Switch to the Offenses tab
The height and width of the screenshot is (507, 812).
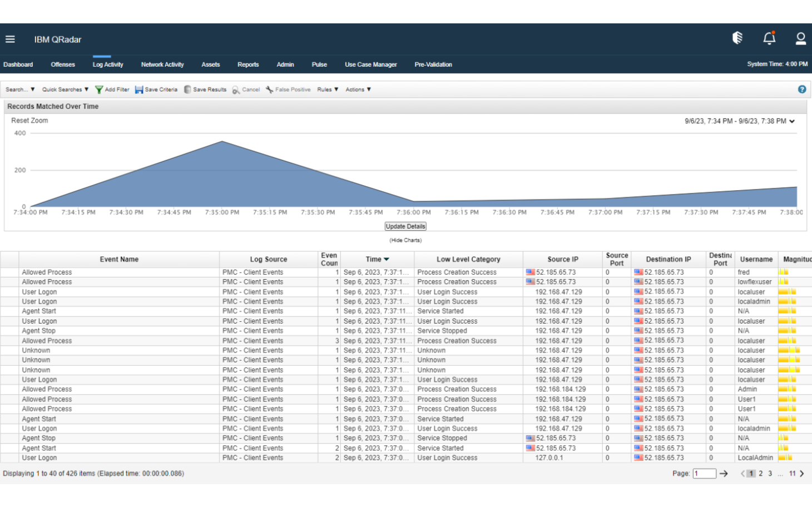tap(62, 64)
